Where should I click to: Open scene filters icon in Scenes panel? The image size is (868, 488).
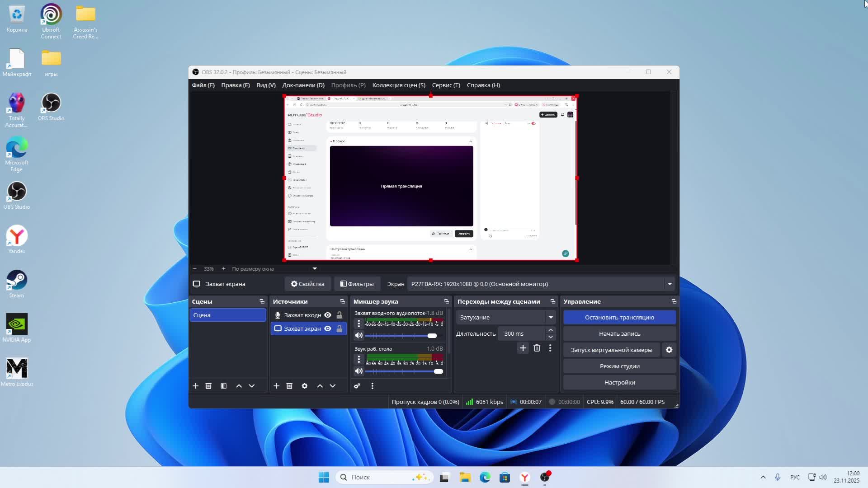point(223,386)
